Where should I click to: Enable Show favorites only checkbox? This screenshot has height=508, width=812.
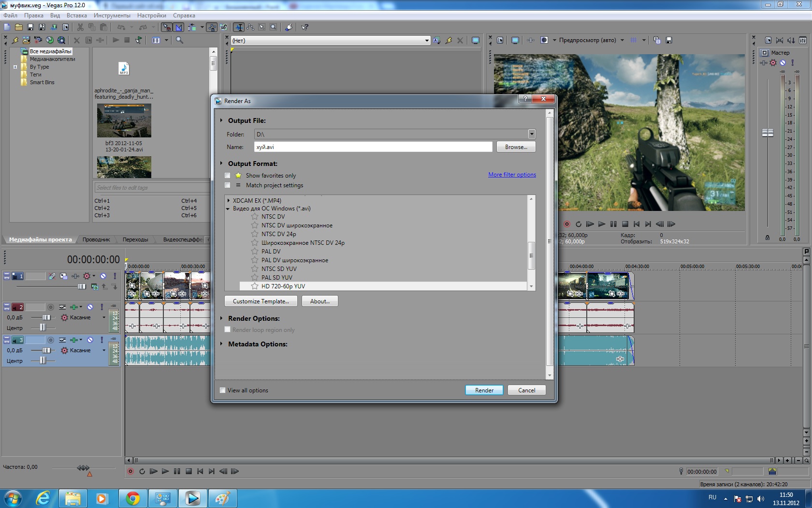click(x=228, y=176)
